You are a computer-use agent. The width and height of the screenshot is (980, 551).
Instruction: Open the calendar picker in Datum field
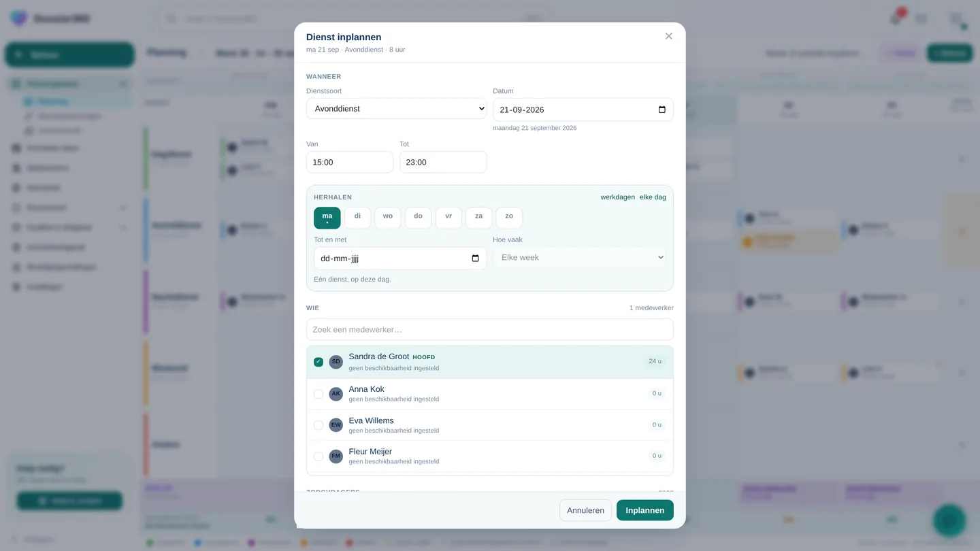click(x=662, y=110)
